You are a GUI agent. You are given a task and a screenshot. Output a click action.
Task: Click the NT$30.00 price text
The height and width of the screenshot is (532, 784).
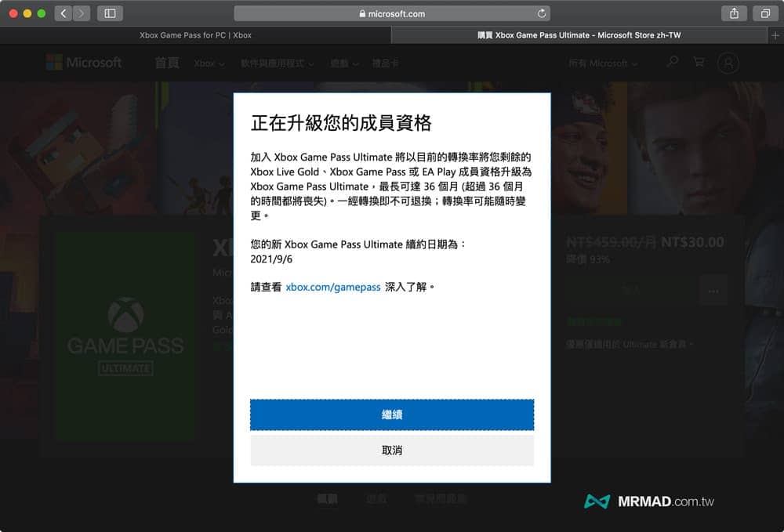[x=692, y=242]
